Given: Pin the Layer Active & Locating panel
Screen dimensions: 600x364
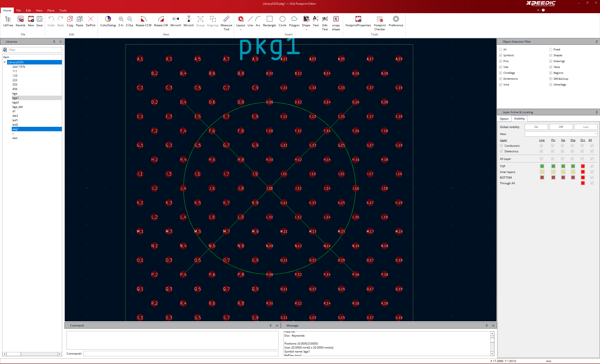Looking at the screenshot, I should tap(596, 112).
